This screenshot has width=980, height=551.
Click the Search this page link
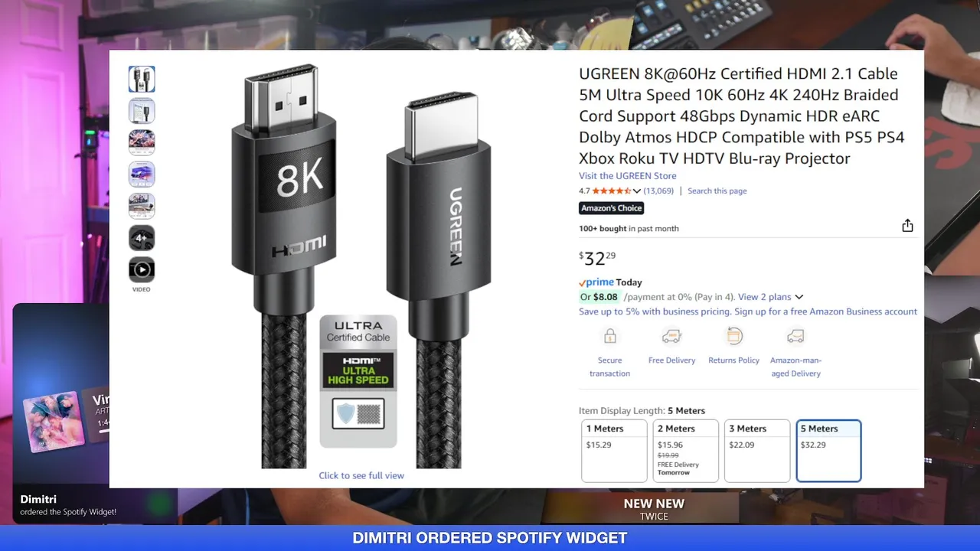click(x=717, y=191)
